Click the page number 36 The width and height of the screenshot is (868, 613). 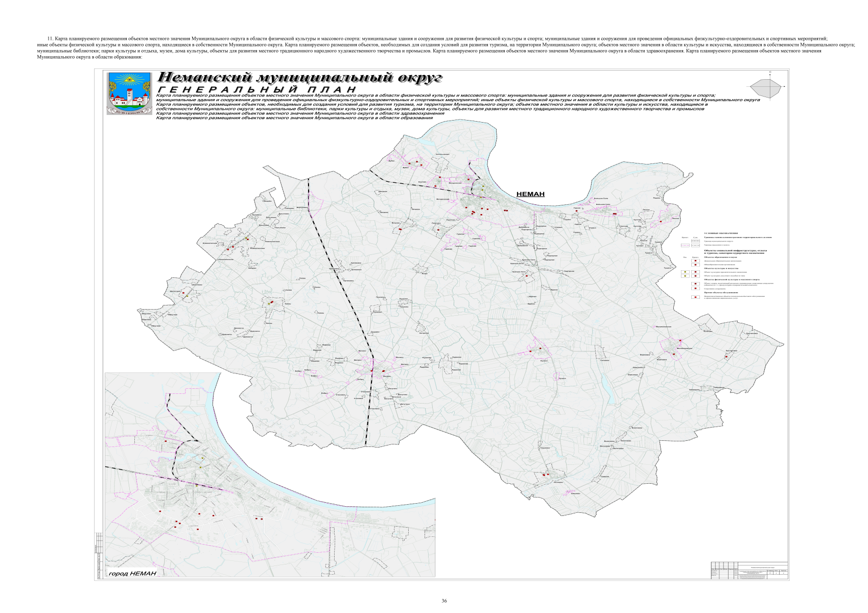click(x=444, y=601)
